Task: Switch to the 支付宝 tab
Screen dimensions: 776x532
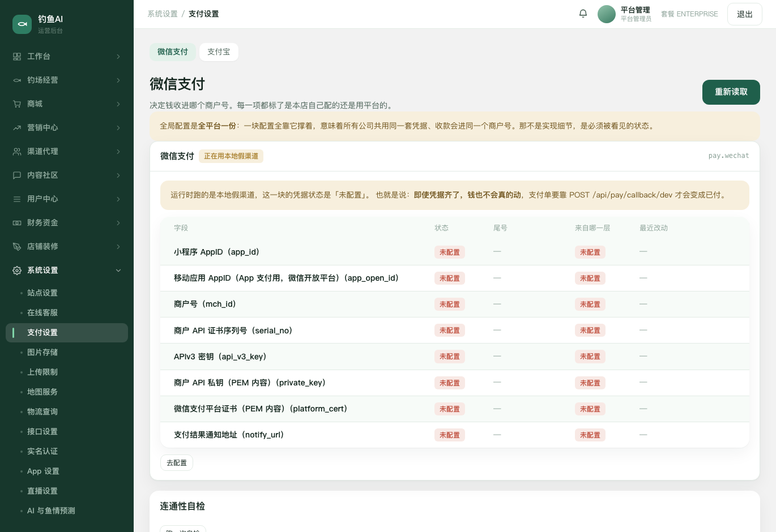Action: click(219, 52)
